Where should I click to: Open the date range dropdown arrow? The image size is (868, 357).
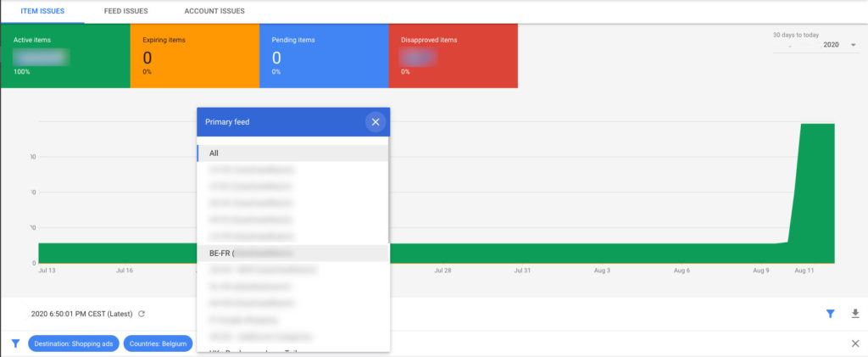(x=853, y=45)
